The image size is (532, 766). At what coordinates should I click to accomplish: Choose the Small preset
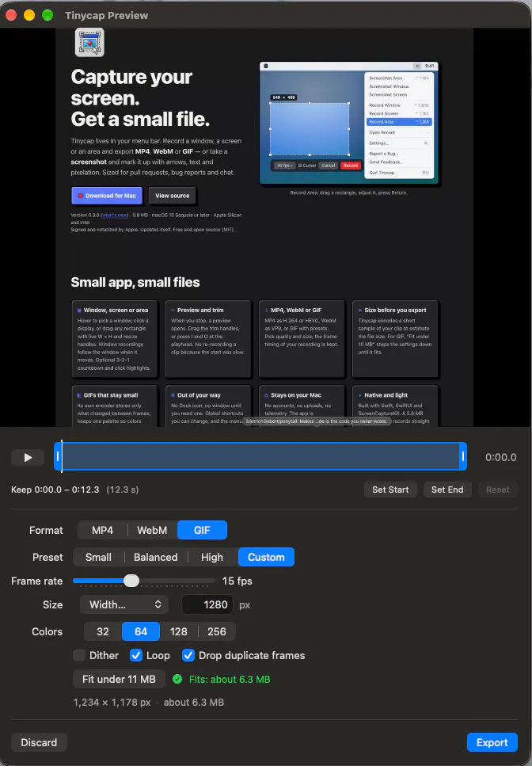tap(98, 557)
